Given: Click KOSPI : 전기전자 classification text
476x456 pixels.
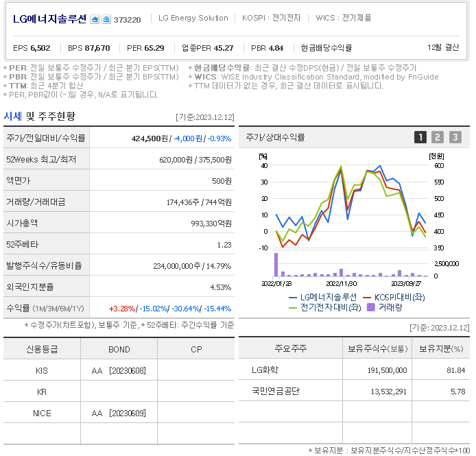Looking at the screenshot, I should coord(271,18).
